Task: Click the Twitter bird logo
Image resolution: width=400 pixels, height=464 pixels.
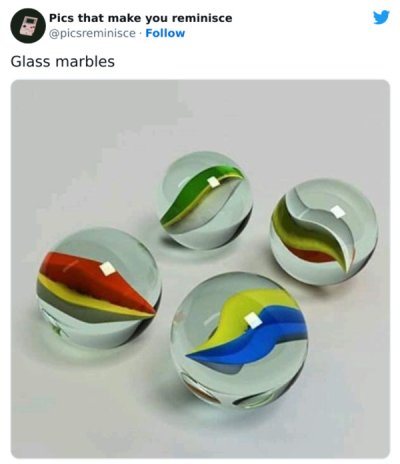Action: tap(381, 17)
